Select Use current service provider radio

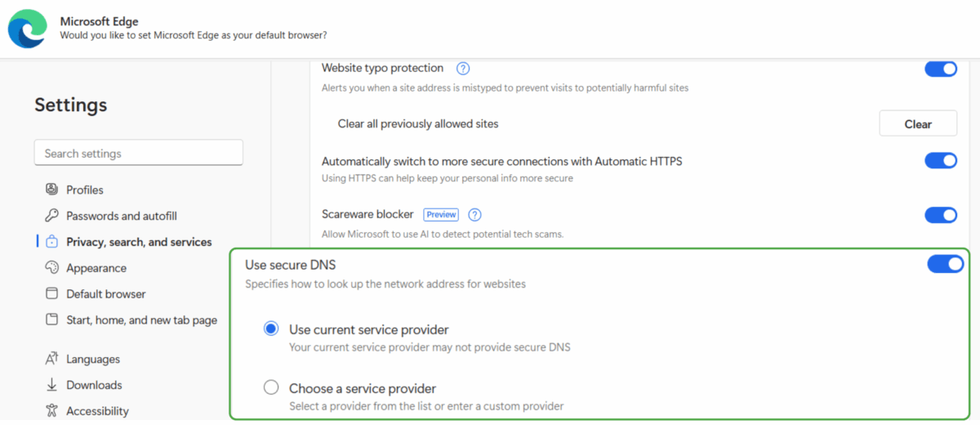[x=271, y=329]
